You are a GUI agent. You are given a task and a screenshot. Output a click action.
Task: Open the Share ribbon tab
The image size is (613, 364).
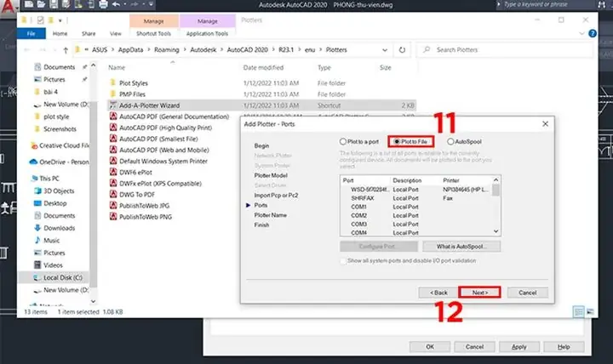coord(89,33)
